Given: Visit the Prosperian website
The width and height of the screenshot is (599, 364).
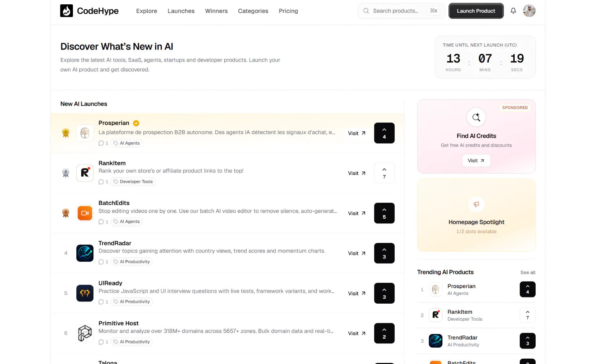Looking at the screenshot, I should [357, 133].
